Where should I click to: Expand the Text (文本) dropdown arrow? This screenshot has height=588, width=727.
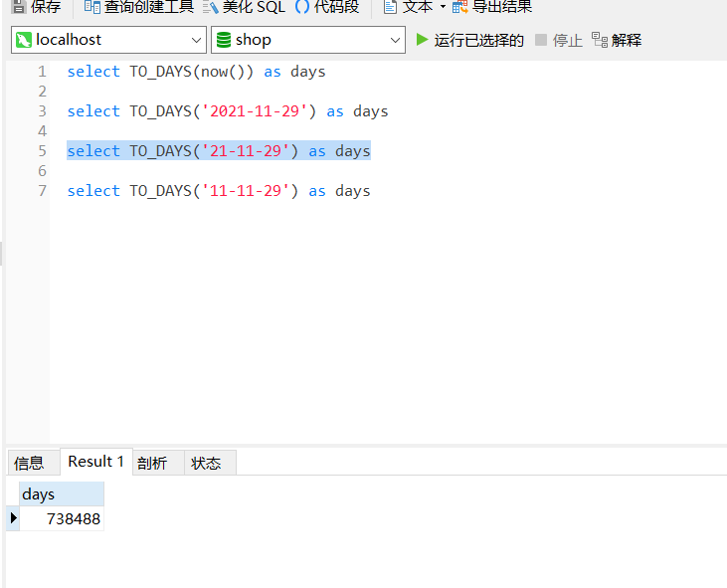[443, 7]
